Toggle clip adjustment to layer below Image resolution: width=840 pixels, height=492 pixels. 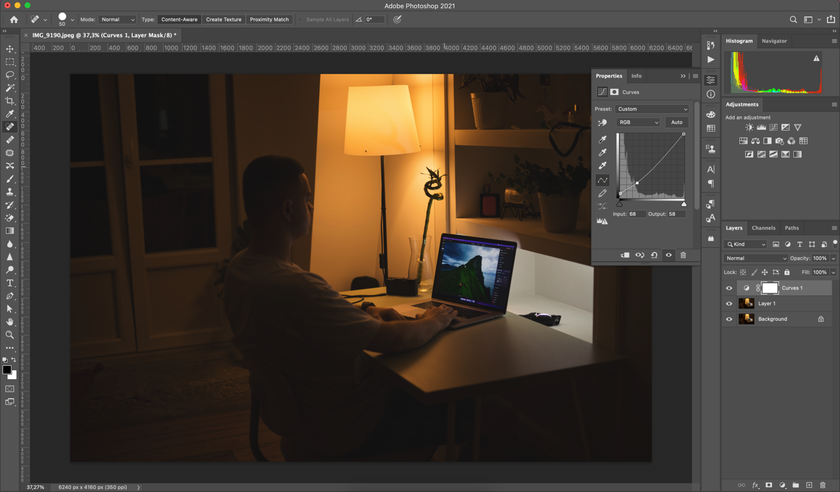(x=625, y=255)
